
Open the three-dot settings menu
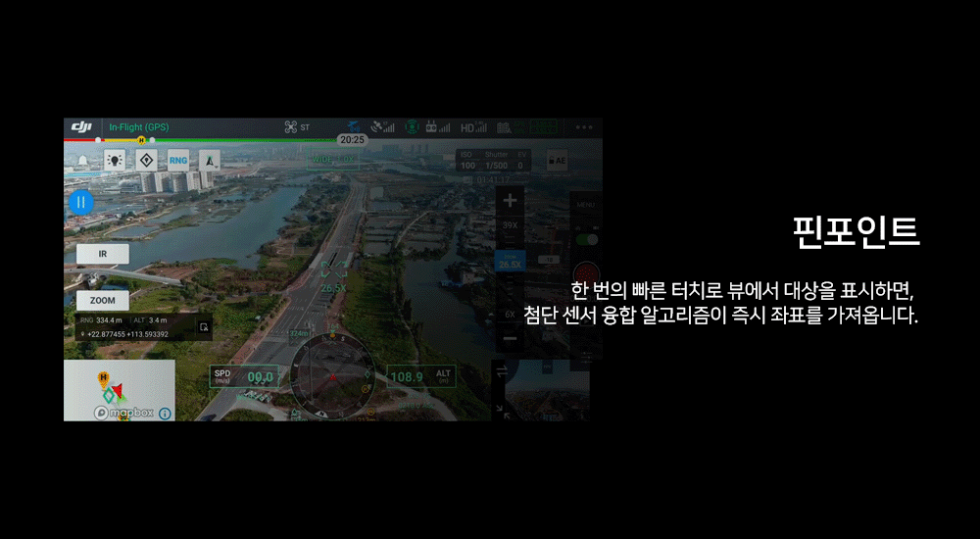584,127
